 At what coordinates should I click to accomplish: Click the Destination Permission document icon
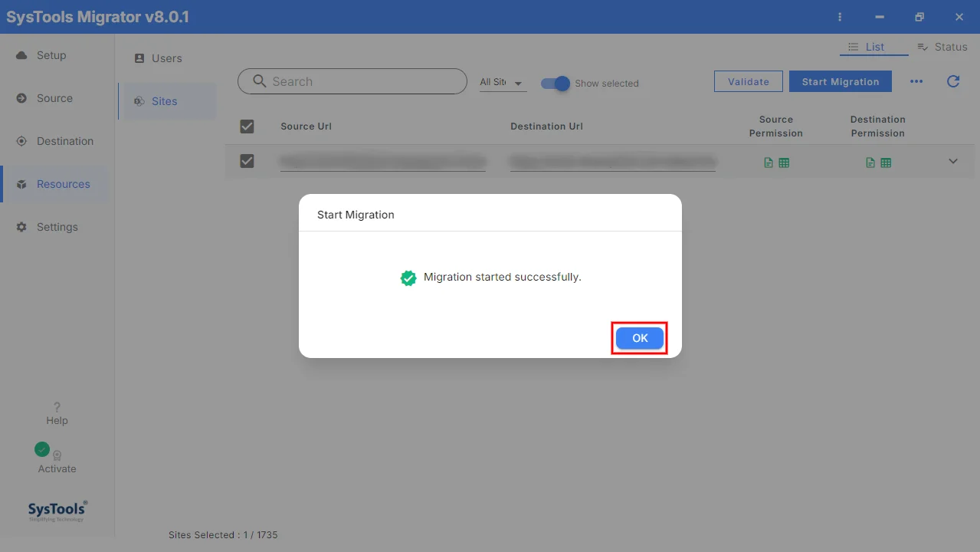point(870,163)
